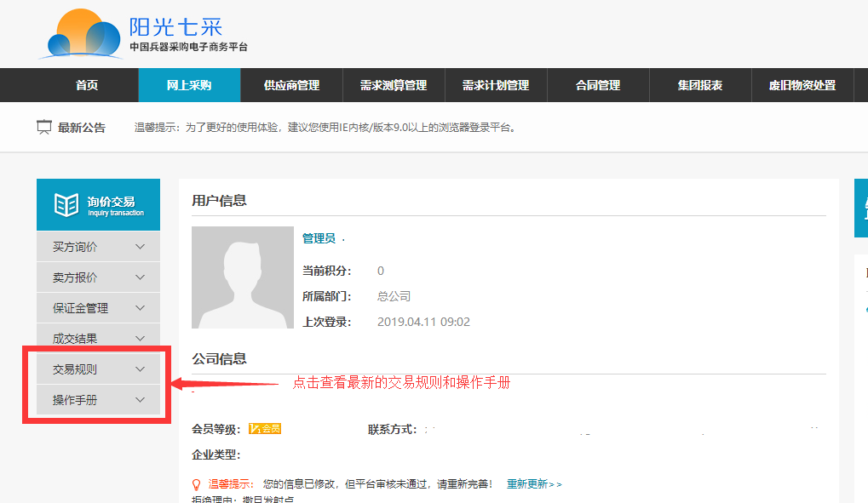Click the 询价交易 book icon

coord(66,205)
